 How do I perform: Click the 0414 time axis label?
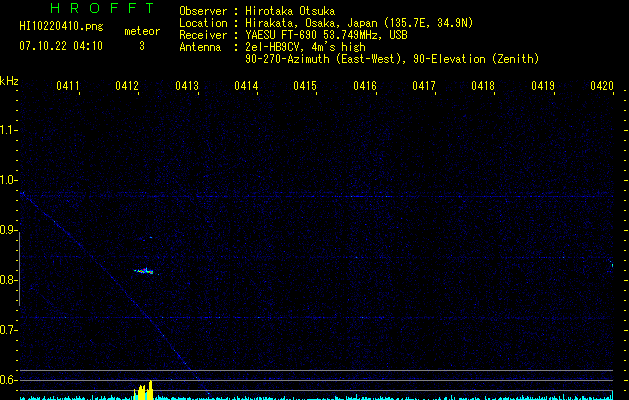coord(246,86)
